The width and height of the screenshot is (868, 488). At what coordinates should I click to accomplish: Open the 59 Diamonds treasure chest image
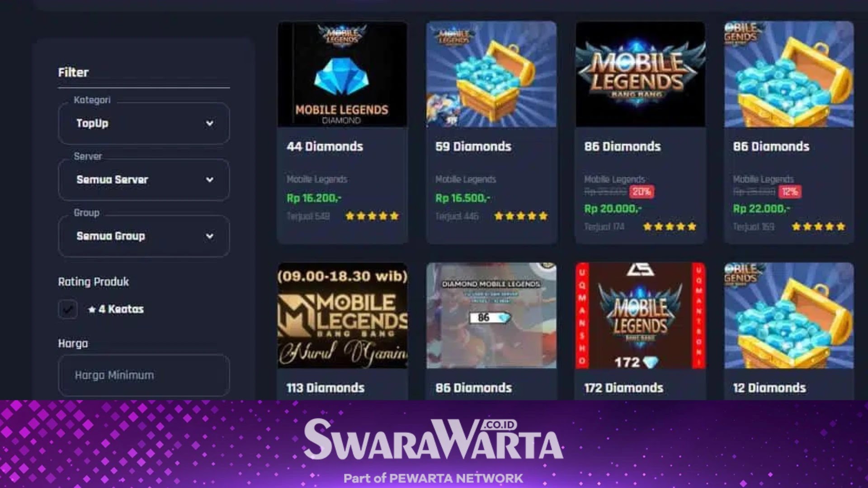click(491, 74)
